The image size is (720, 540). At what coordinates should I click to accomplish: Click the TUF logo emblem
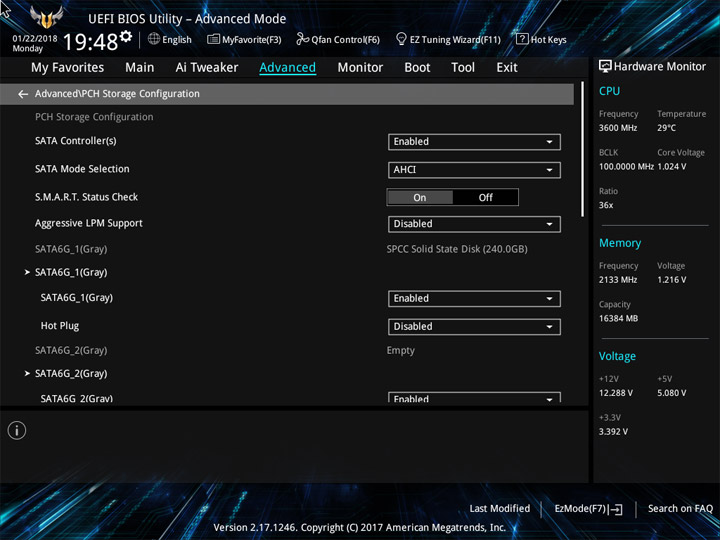[x=46, y=17]
